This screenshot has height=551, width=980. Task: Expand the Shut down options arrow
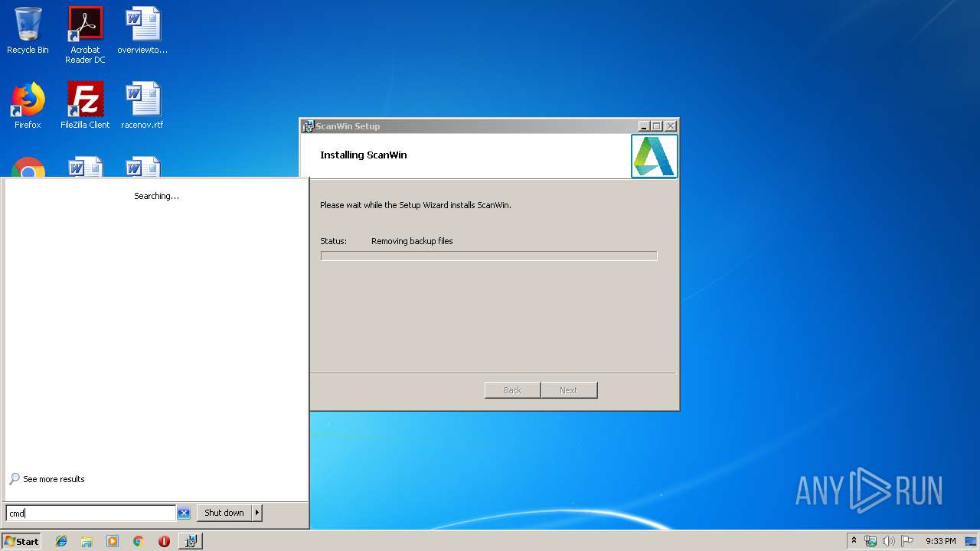point(257,513)
